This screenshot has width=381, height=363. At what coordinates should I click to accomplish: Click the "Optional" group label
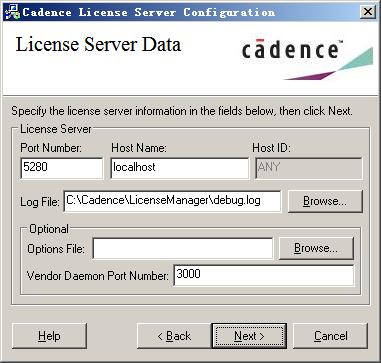(49, 229)
